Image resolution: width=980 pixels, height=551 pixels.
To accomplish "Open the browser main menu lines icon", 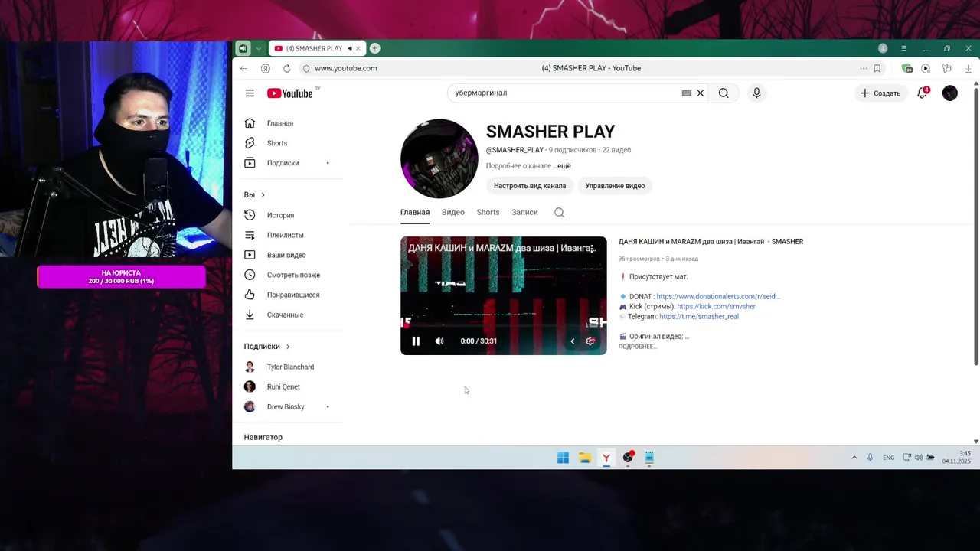I will (x=903, y=48).
